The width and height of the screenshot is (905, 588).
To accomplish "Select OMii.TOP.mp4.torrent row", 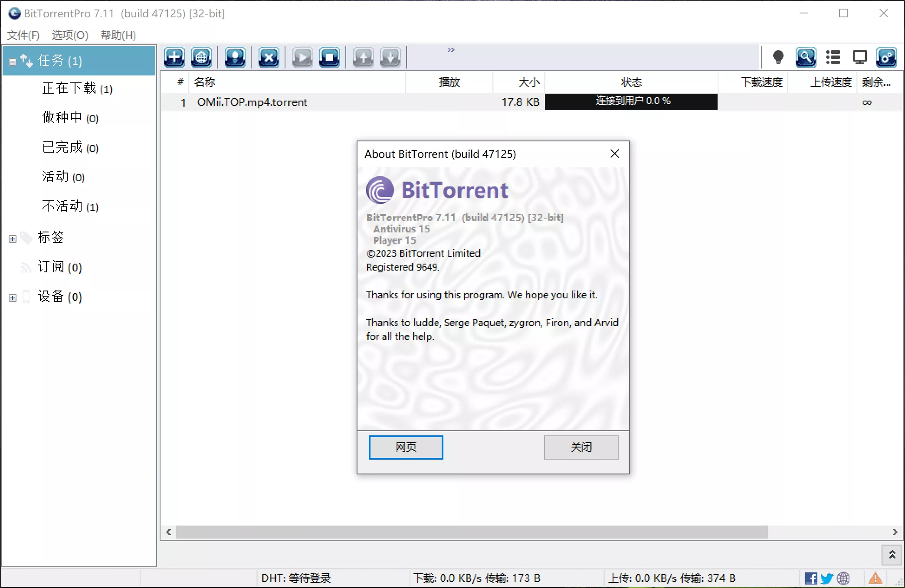I will (x=532, y=102).
